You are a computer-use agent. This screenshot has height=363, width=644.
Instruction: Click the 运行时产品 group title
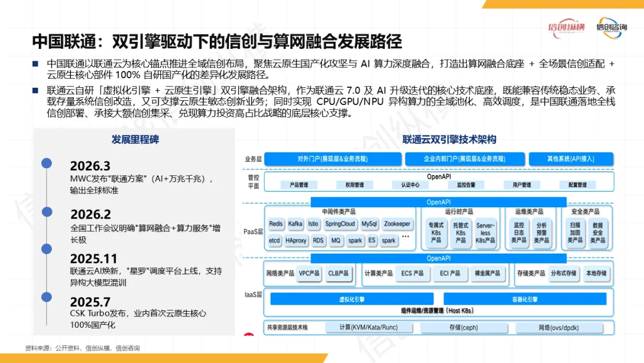(x=459, y=212)
